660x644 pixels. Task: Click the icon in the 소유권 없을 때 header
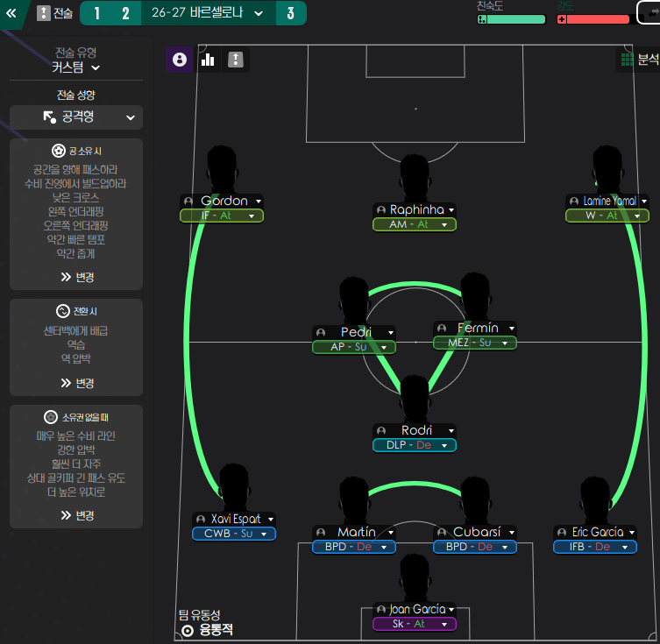(51, 417)
